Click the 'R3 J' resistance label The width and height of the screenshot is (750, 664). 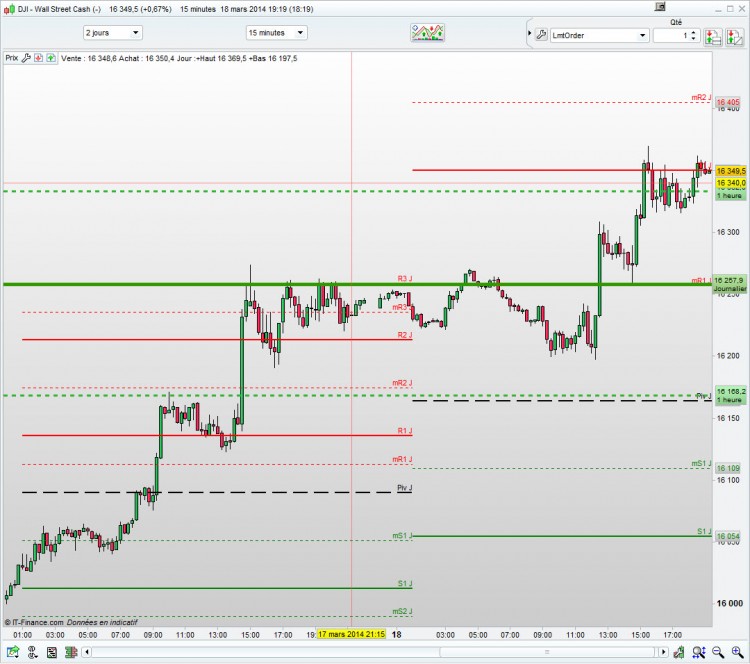pyautogui.click(x=405, y=278)
